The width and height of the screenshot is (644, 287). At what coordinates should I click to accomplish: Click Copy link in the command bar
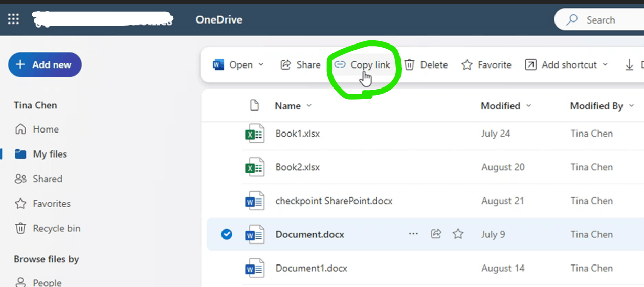pos(362,65)
